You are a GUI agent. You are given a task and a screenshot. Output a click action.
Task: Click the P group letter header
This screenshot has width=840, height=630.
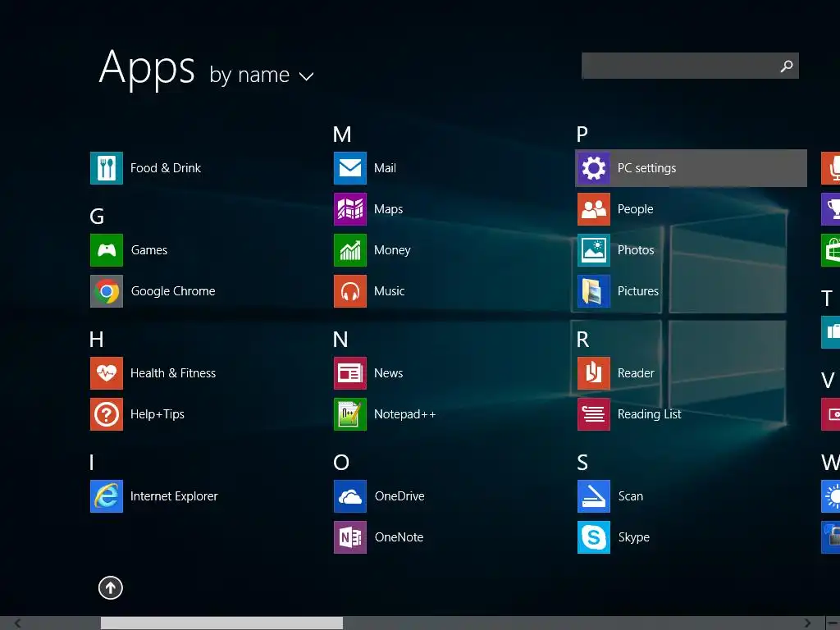pos(582,135)
